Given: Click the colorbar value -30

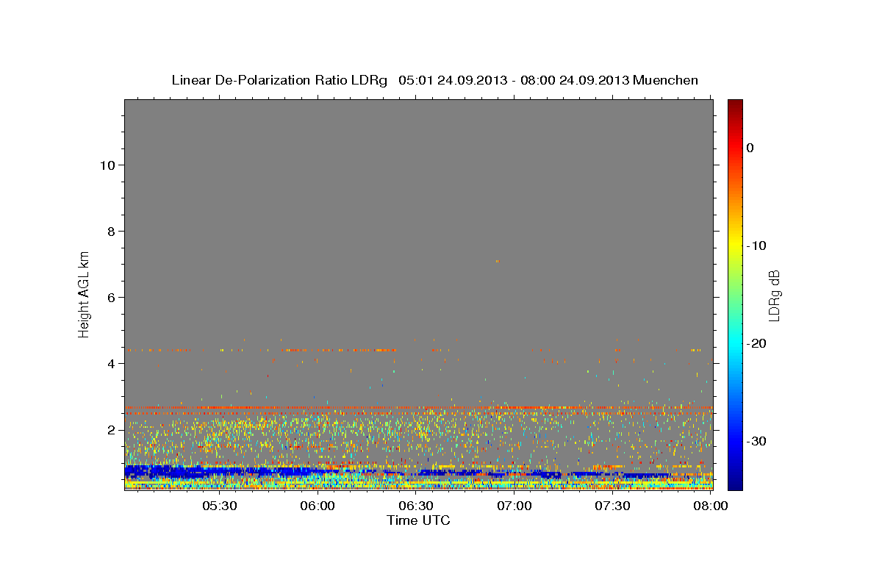Looking at the screenshot, I should point(757,441).
